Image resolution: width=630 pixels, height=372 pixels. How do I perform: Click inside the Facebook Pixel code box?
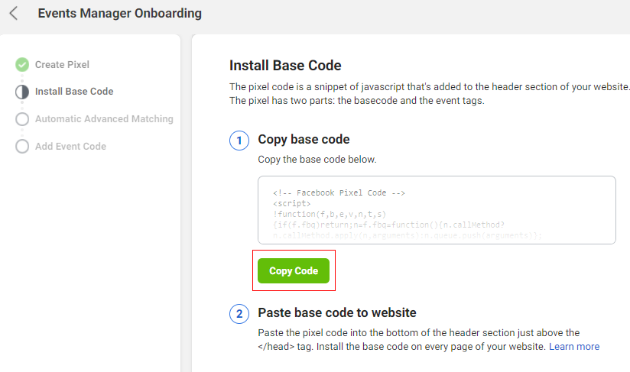tap(436, 210)
